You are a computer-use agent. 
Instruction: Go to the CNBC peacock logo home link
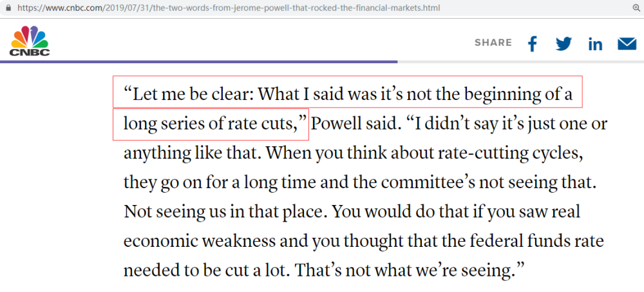click(30, 41)
